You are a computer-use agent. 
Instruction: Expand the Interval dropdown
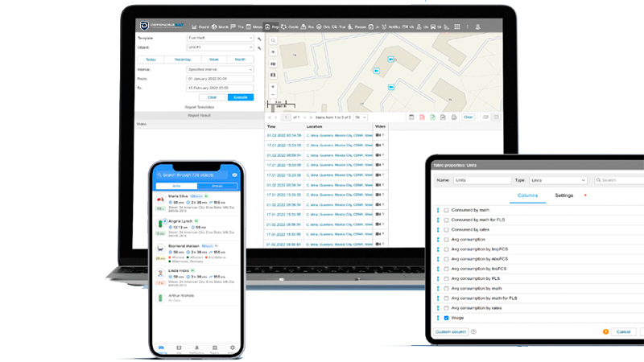(x=221, y=69)
